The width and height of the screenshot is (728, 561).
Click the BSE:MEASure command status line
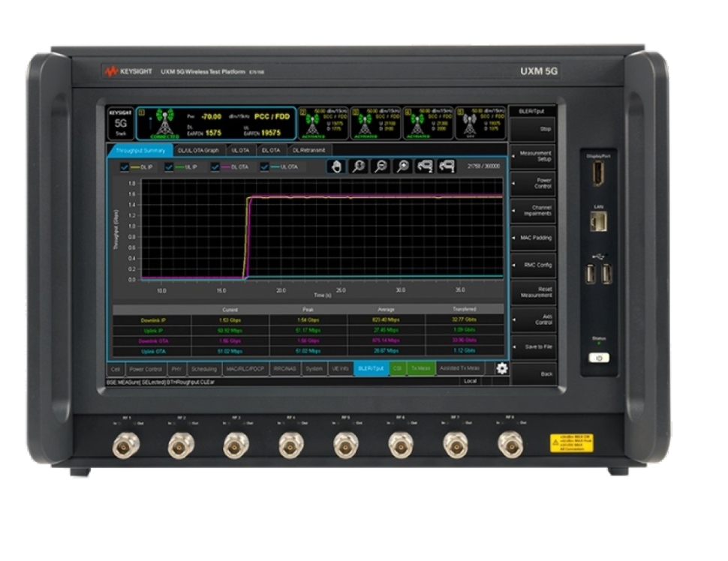[x=161, y=382]
